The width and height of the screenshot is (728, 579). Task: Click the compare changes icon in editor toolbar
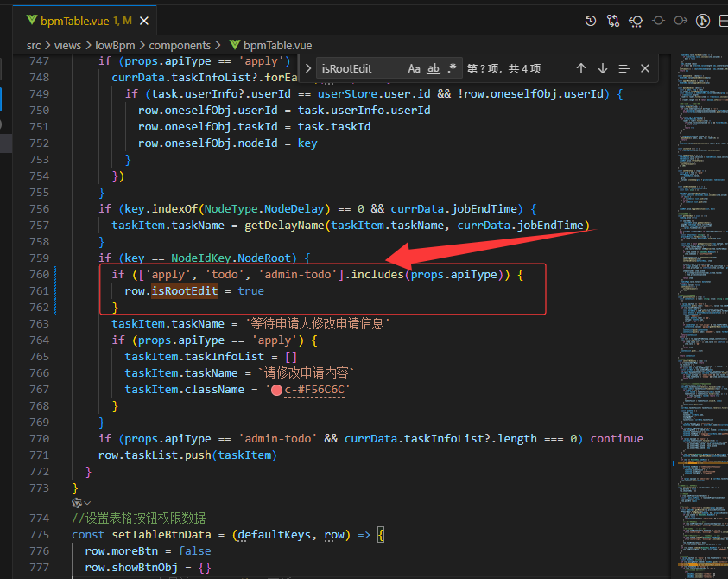click(613, 20)
